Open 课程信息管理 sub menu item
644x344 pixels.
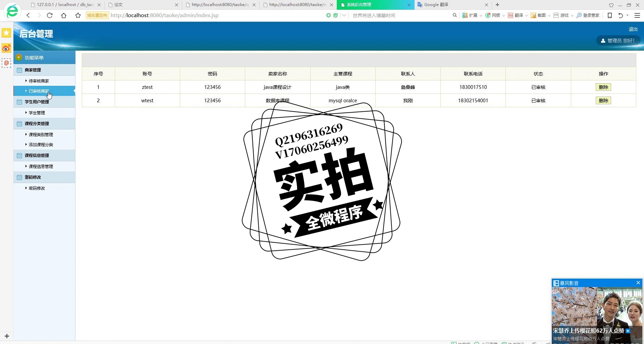41,166
